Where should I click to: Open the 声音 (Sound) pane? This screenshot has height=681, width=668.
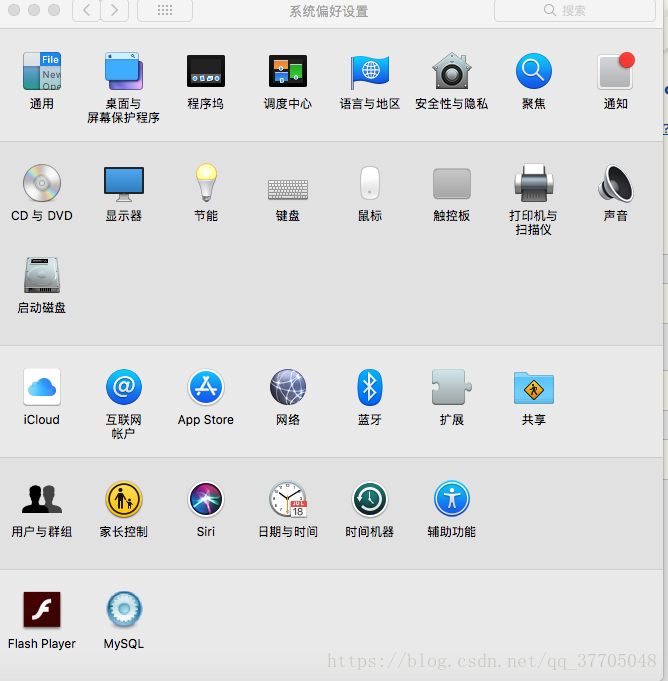[615, 183]
